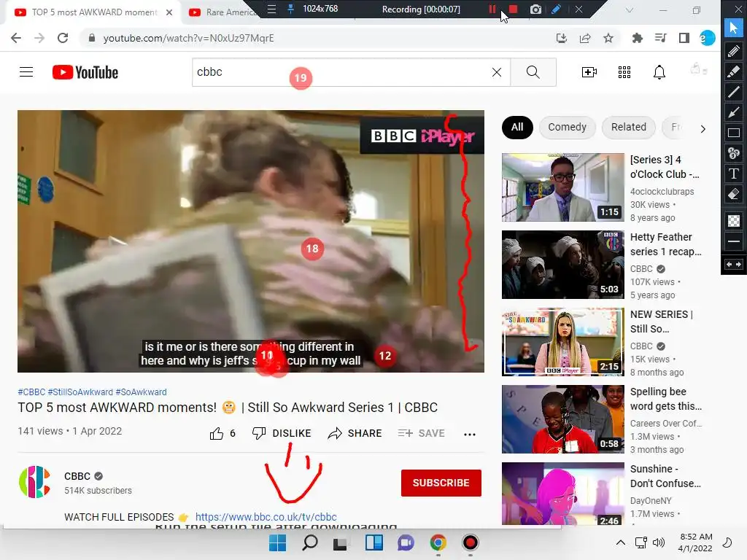Open Chrome profile avatar

pos(708,38)
